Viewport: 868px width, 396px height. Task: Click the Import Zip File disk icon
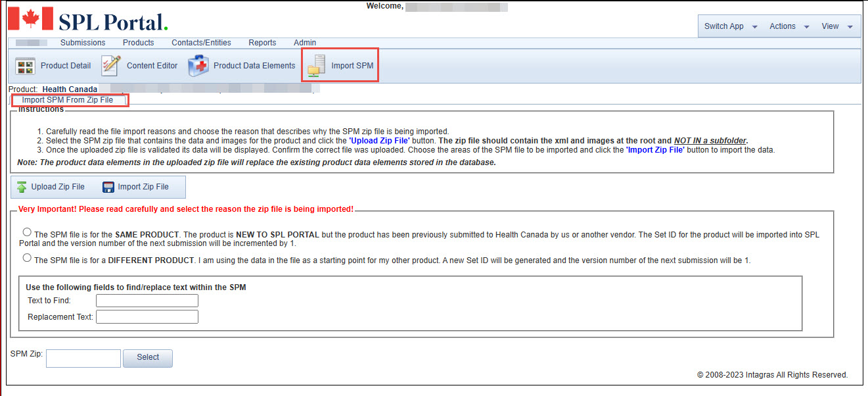tap(108, 187)
